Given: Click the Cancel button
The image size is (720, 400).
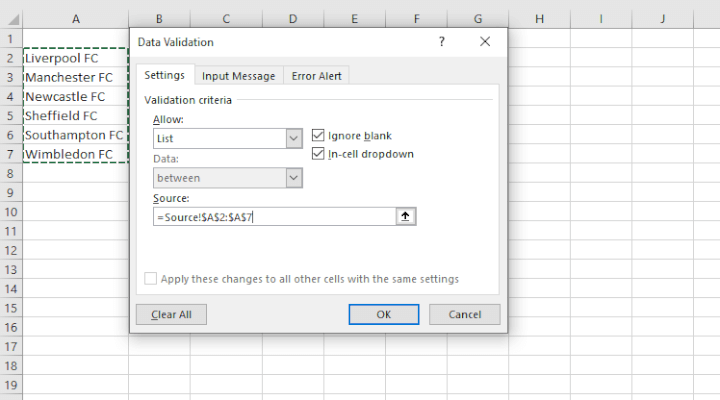Looking at the screenshot, I should point(465,315).
